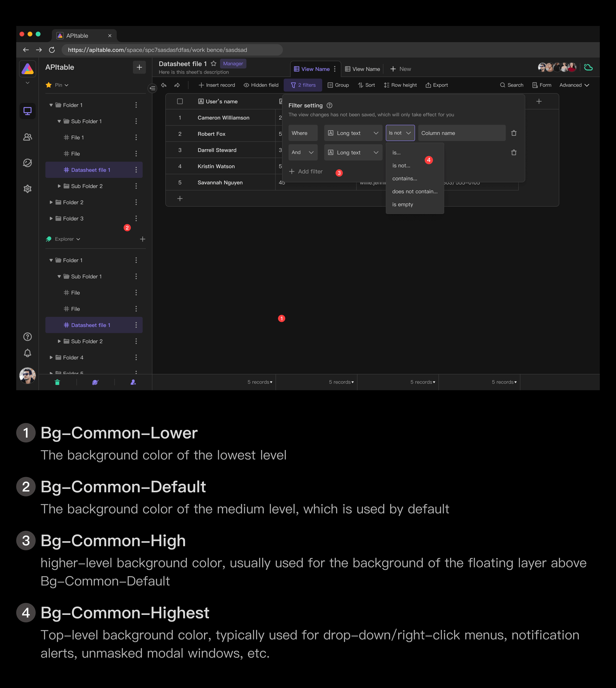
Task: Open the And conjunction dropdown
Action: pos(303,153)
